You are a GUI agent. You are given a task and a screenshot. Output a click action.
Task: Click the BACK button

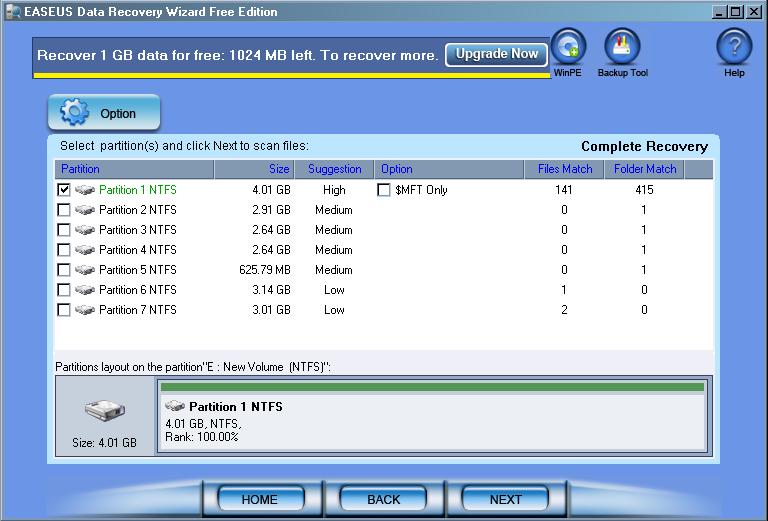[384, 499]
